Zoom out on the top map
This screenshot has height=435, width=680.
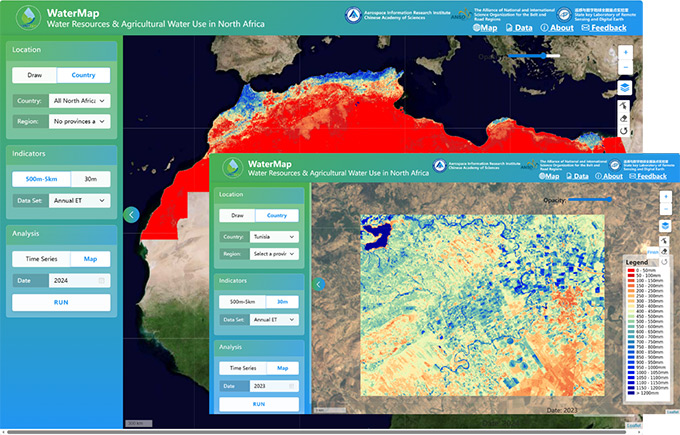625,68
